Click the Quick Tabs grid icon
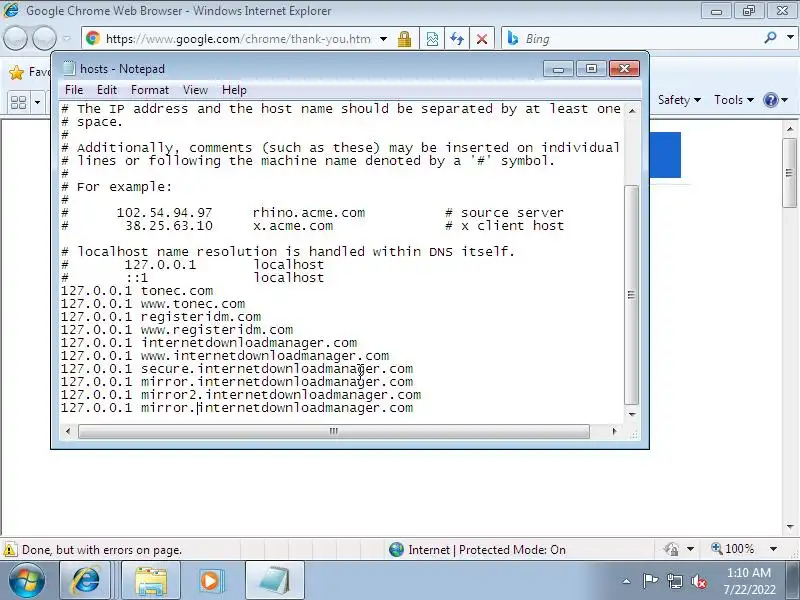Image resolution: width=800 pixels, height=600 pixels. [18, 103]
